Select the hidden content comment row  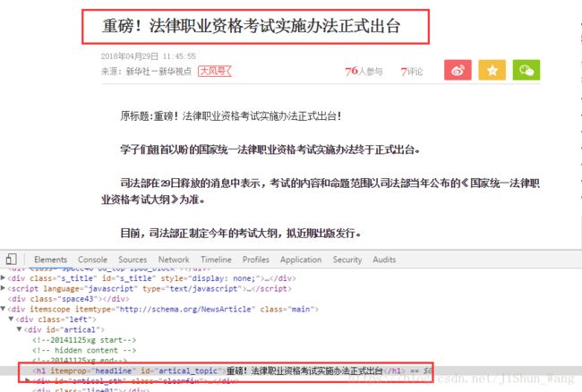click(x=84, y=350)
